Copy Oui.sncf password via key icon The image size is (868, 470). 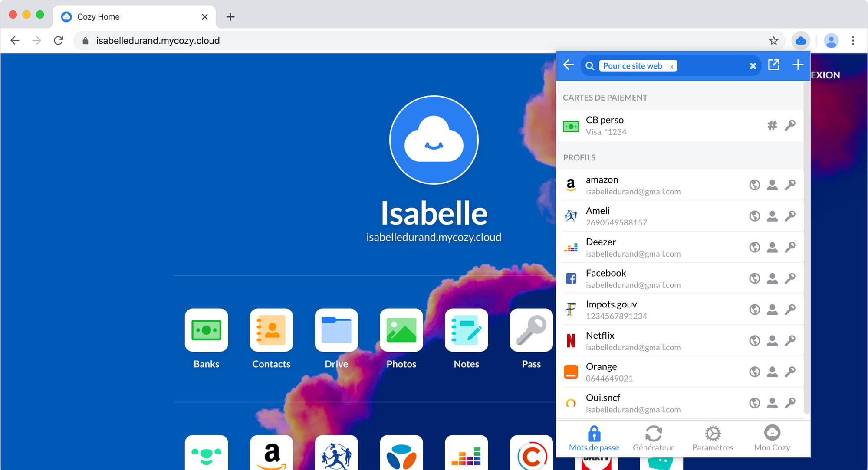790,403
